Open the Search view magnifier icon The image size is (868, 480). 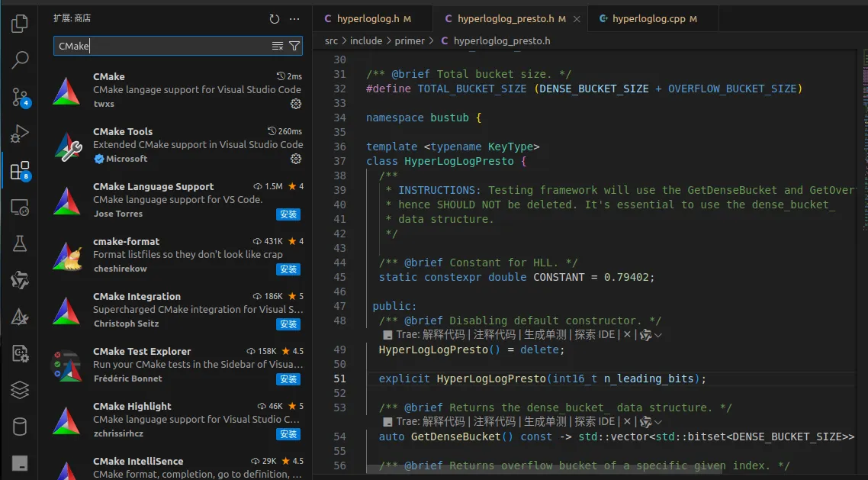pos(20,60)
